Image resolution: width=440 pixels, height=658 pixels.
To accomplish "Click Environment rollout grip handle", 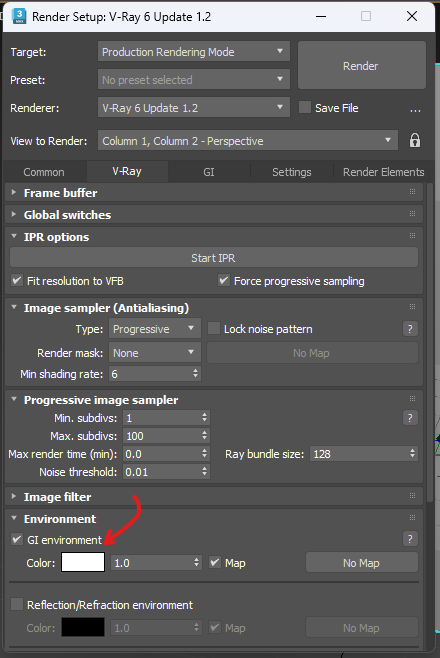I will pyautogui.click(x=412, y=518).
